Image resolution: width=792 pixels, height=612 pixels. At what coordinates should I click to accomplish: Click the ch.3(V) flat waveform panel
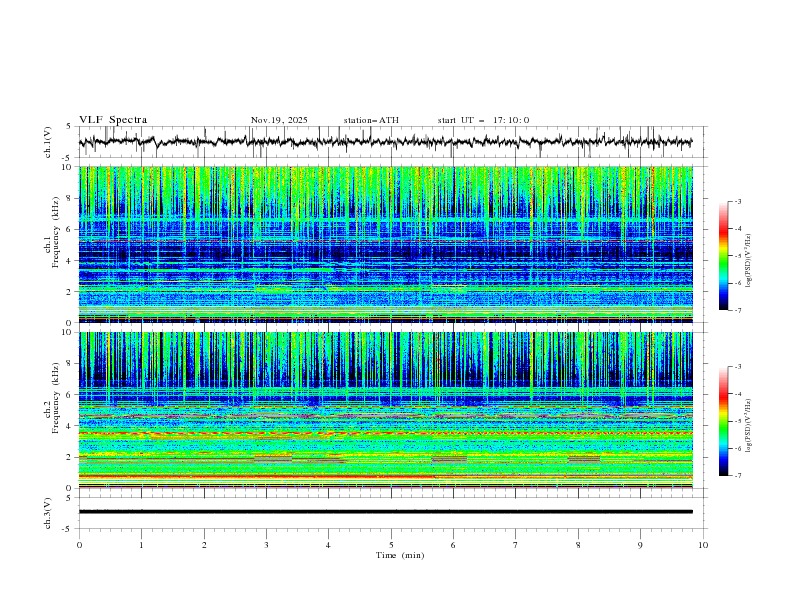(390, 511)
